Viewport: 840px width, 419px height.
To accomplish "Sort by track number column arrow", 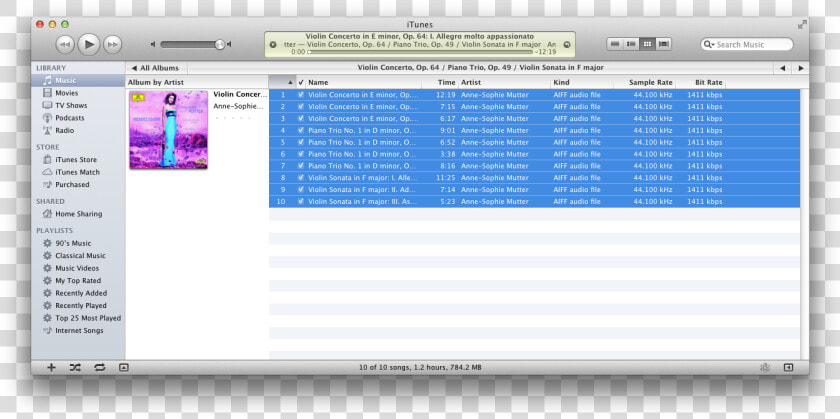I will pyautogui.click(x=282, y=83).
